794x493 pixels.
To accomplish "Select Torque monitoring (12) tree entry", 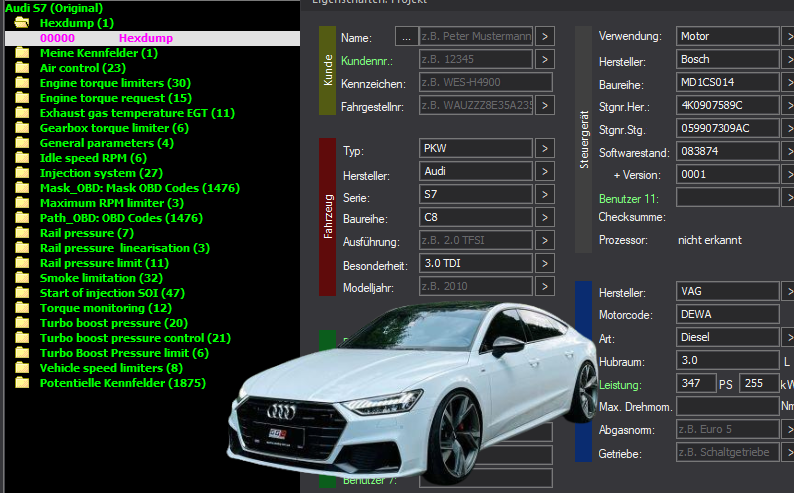I will [106, 308].
